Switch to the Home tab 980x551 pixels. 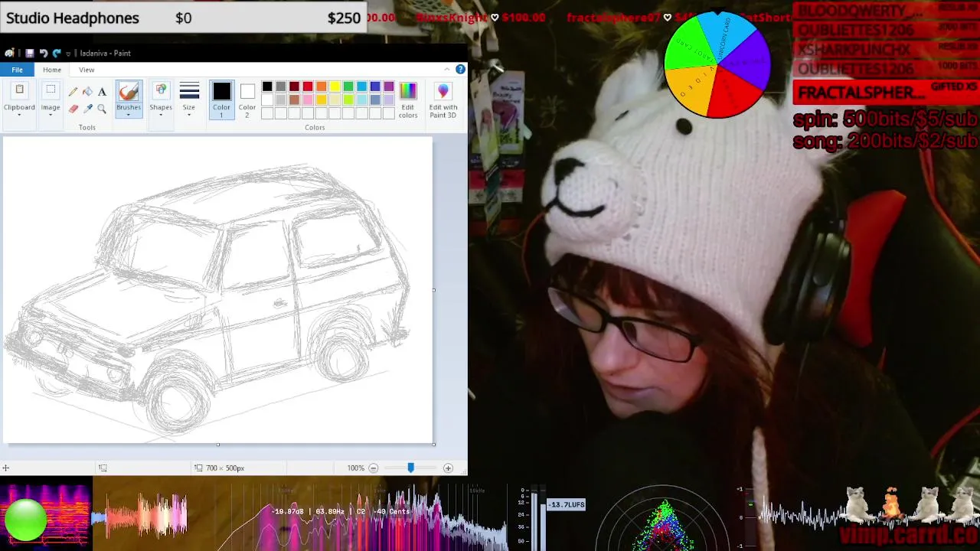coord(52,70)
